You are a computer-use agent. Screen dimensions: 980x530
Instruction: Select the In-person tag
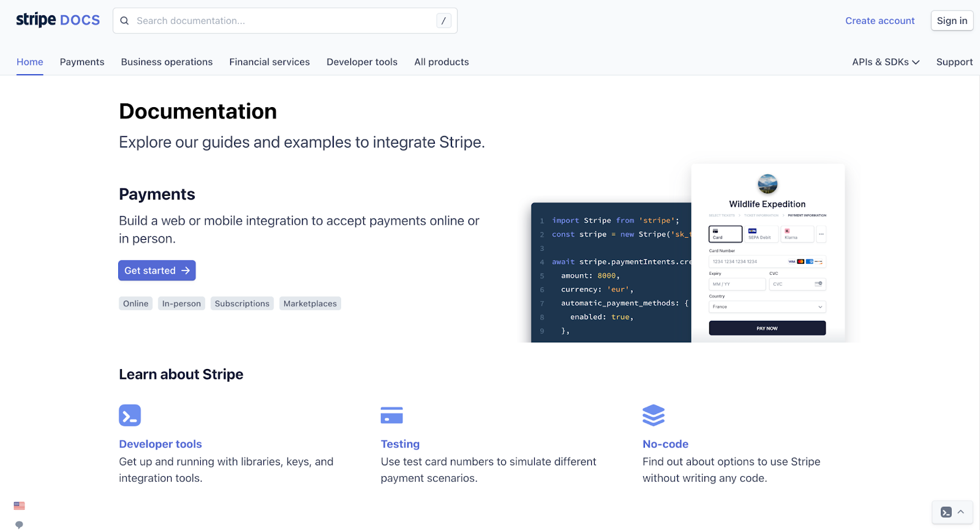(x=181, y=304)
